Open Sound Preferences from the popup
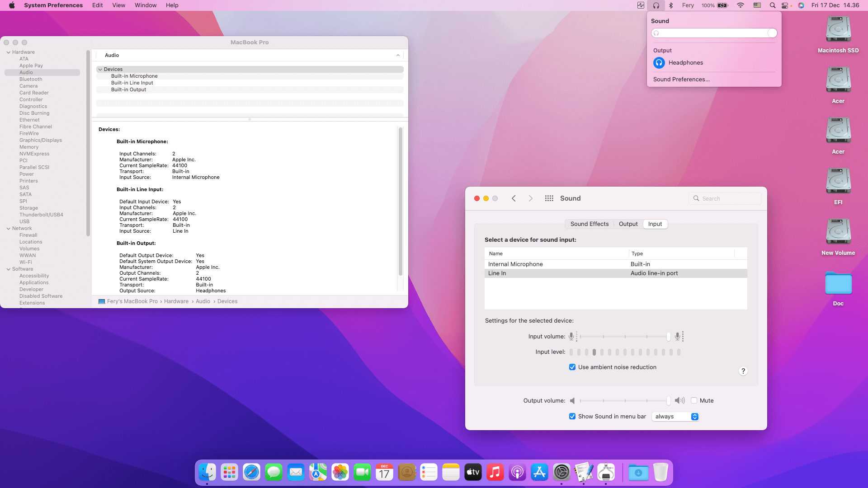 coord(681,79)
